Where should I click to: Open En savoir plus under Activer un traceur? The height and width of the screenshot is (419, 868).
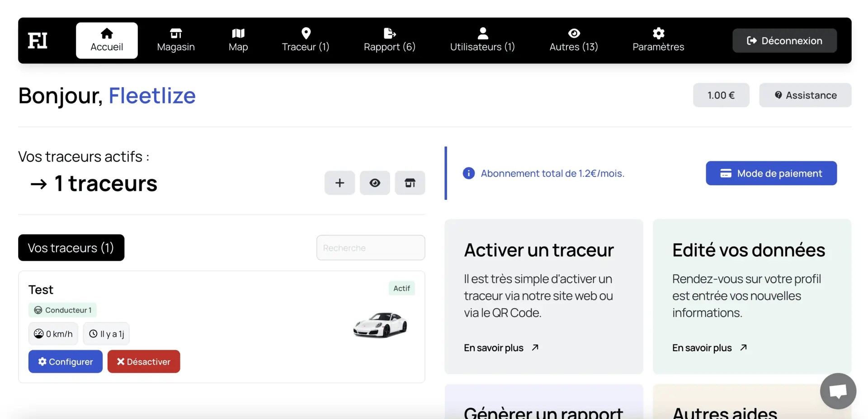click(501, 348)
